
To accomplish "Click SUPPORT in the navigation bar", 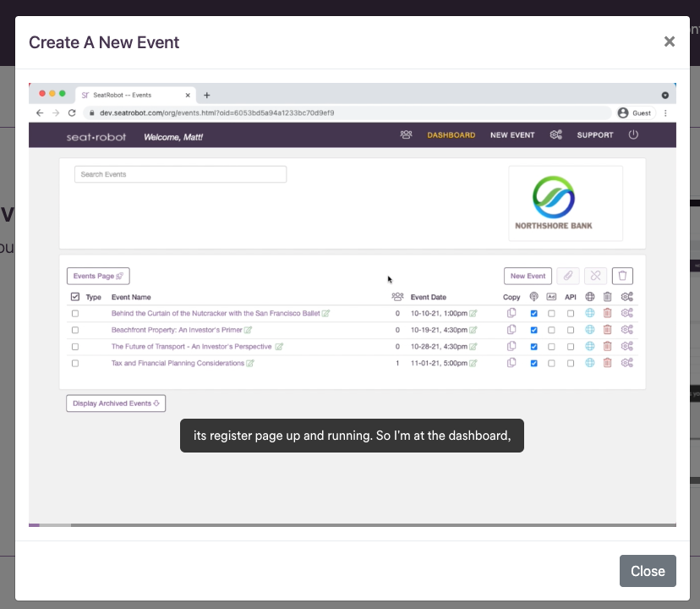I will (594, 134).
